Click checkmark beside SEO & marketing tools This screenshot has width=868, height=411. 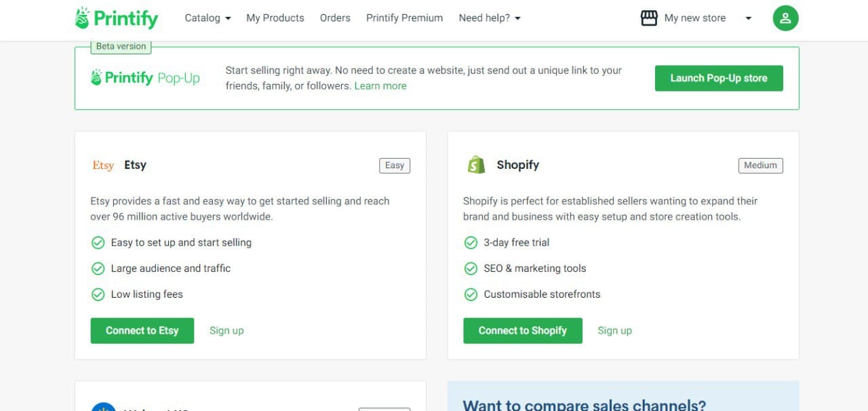(x=471, y=269)
